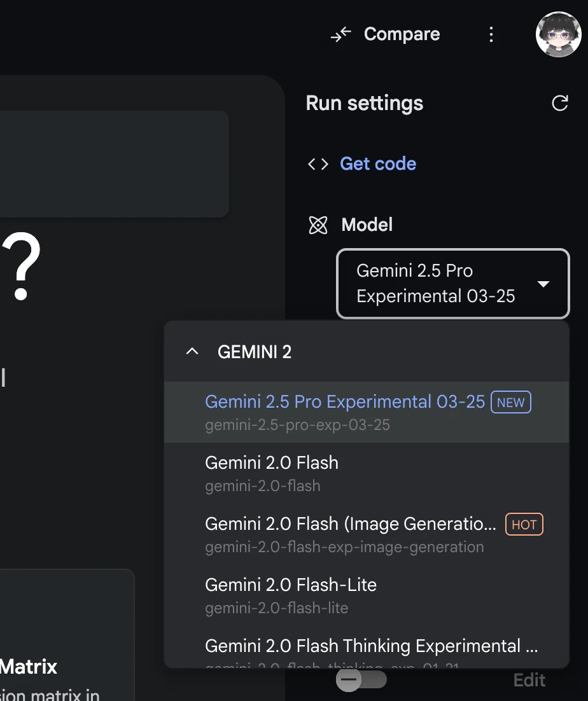Choose the Gemini 2.0 Flash model

[x=367, y=473]
